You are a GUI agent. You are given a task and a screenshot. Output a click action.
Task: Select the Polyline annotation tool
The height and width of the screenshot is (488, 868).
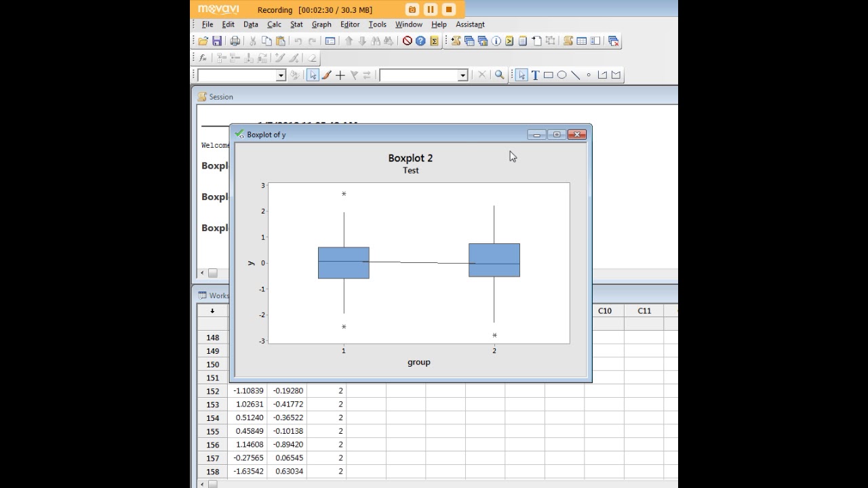click(602, 75)
